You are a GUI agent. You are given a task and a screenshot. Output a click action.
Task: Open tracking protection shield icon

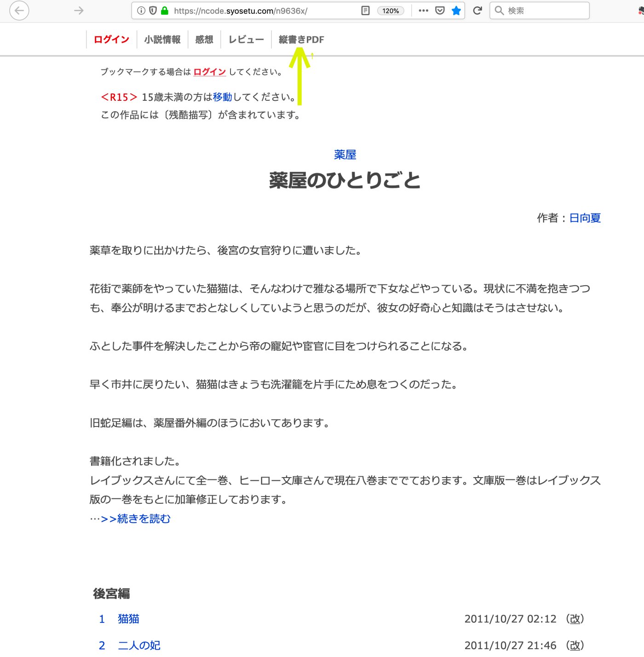[153, 11]
